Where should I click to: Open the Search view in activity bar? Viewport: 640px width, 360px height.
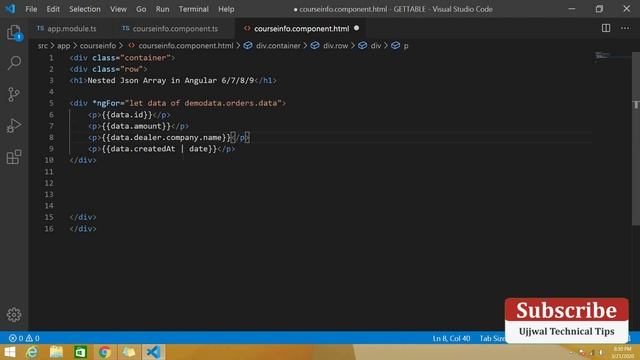pyautogui.click(x=14, y=63)
